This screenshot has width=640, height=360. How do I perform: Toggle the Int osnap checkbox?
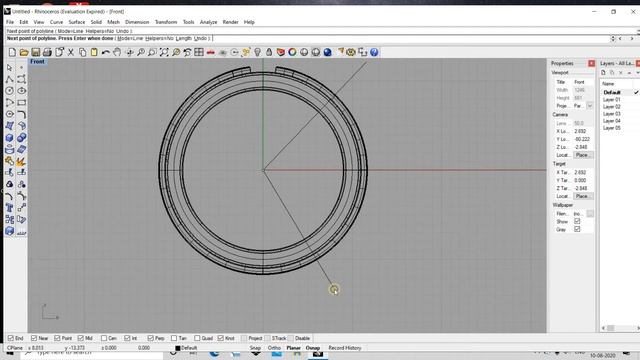coord(127,338)
